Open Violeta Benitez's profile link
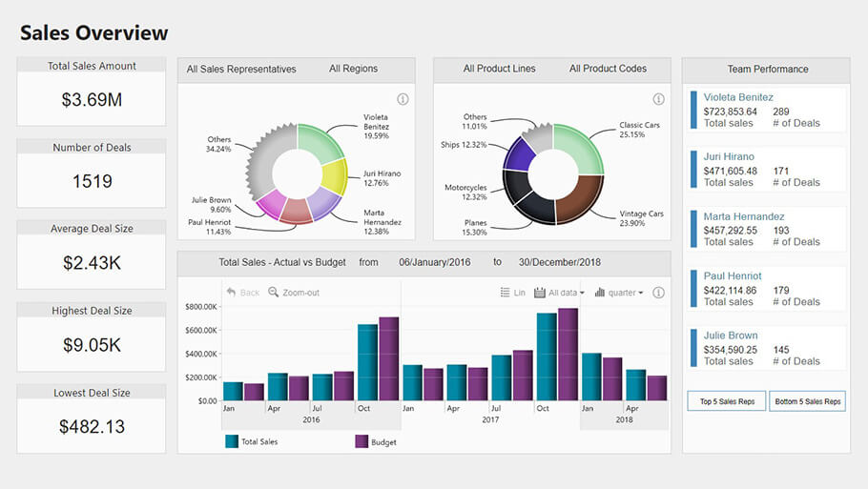Viewport: 868px width, 489px height. click(x=738, y=97)
